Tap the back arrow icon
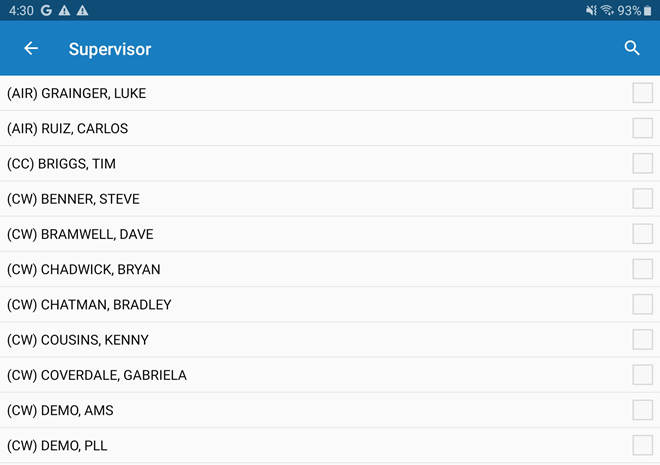 (31, 48)
